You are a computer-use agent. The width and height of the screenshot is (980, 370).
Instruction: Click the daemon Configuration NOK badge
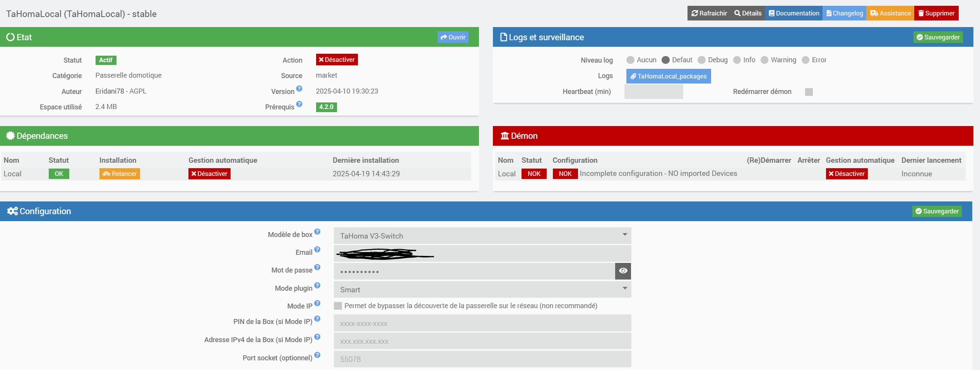[565, 174]
